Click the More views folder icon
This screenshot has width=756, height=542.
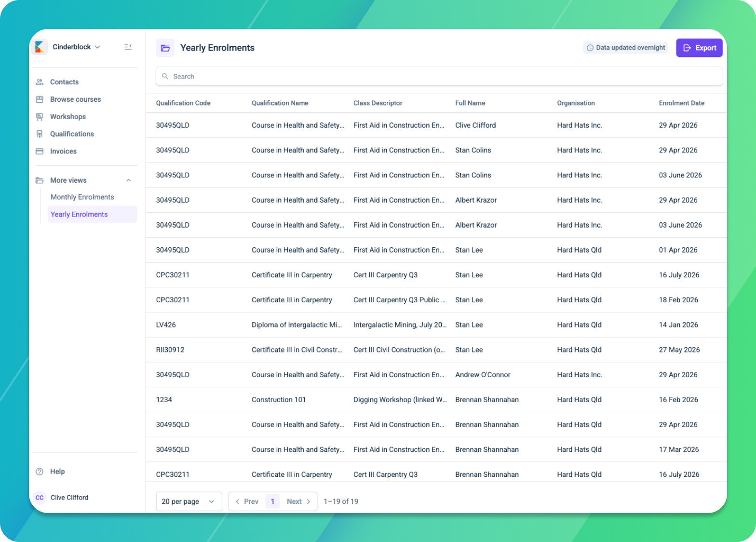40,180
